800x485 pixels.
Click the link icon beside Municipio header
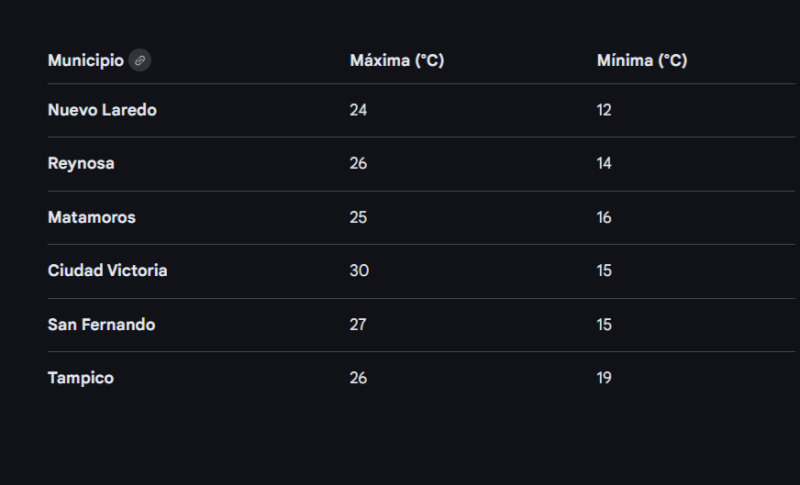tap(140, 61)
